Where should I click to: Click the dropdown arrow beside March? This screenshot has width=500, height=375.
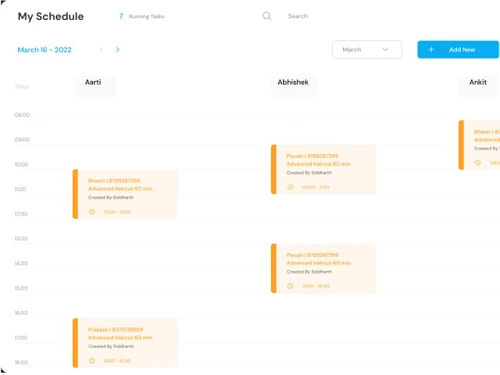tap(385, 50)
